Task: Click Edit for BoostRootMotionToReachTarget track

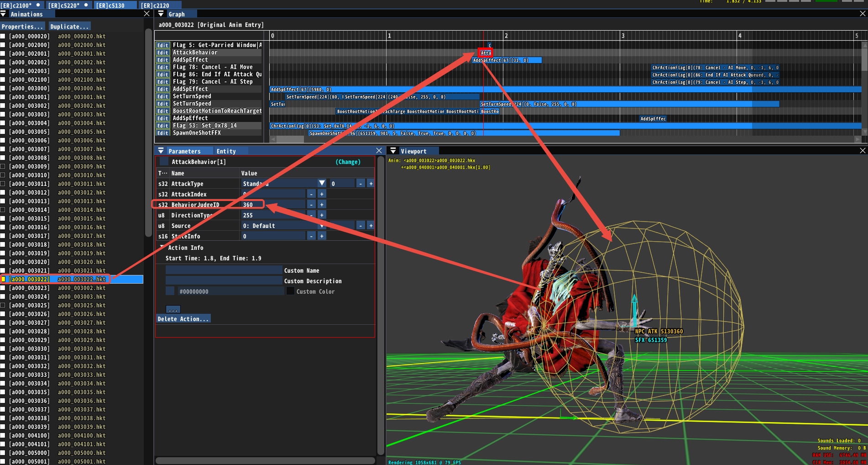Action: (x=162, y=111)
